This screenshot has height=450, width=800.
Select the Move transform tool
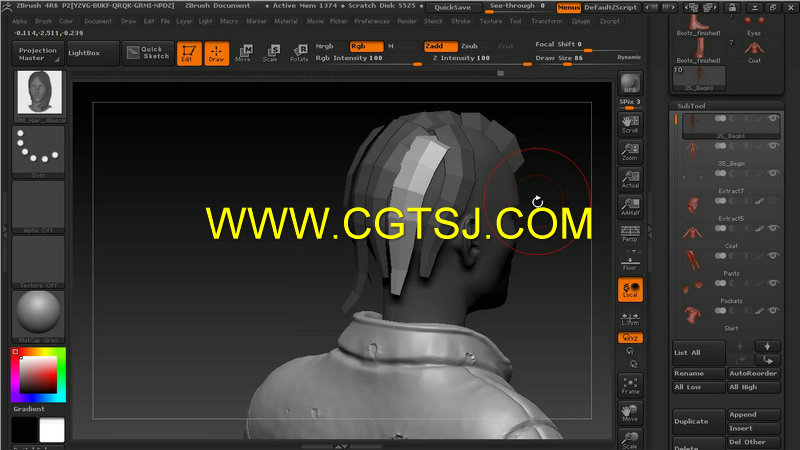coord(243,53)
